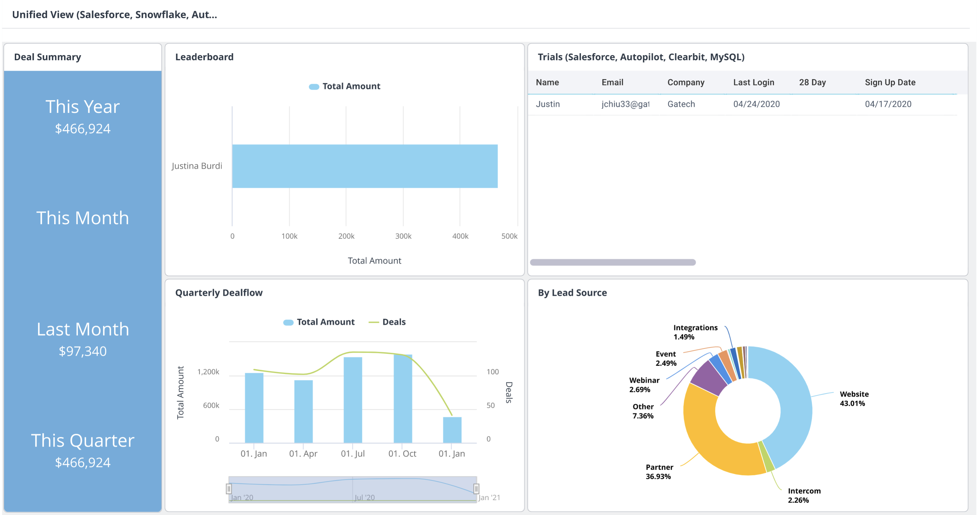Screen dimensions: 980x515
Task: Click the Trials table horizontal scrollbar
Action: (x=613, y=262)
